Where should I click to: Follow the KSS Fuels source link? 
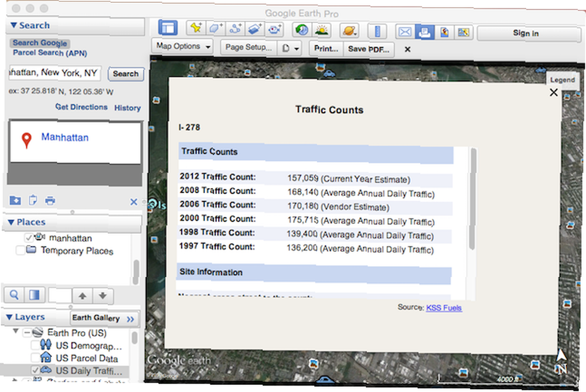click(444, 308)
